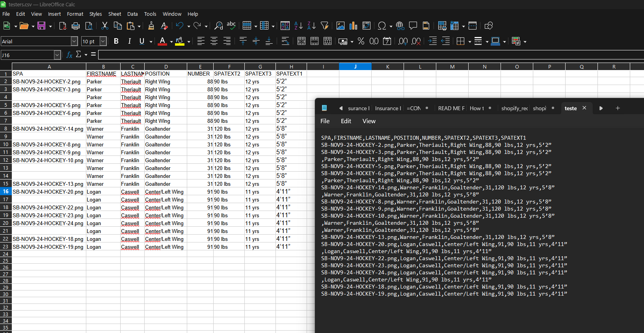
Task: Close the testers tab in Notepad
Action: pyautogui.click(x=584, y=108)
